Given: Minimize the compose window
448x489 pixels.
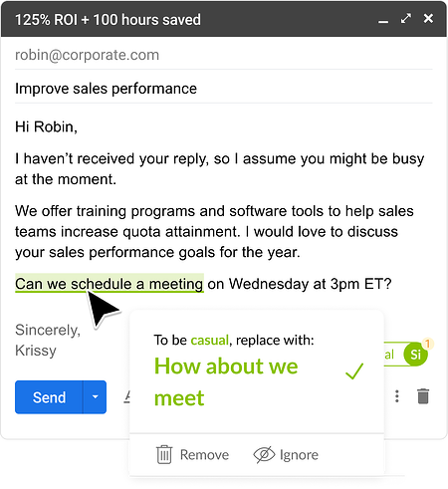Looking at the screenshot, I should (383, 22).
